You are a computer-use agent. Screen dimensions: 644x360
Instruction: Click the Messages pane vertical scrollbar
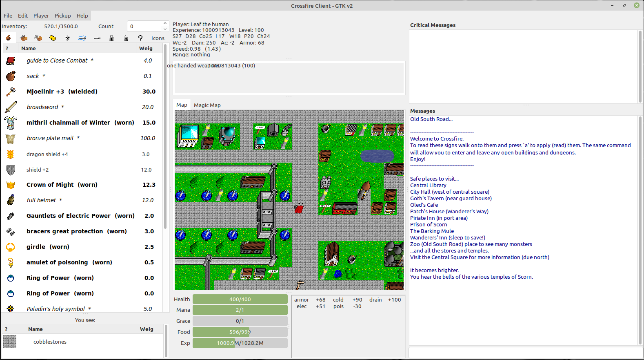tap(640, 231)
